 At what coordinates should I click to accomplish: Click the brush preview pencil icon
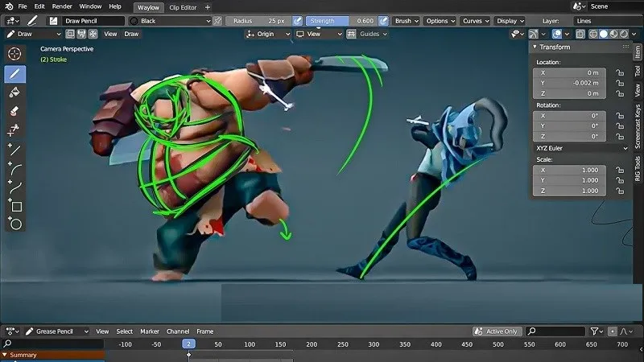coord(32,21)
